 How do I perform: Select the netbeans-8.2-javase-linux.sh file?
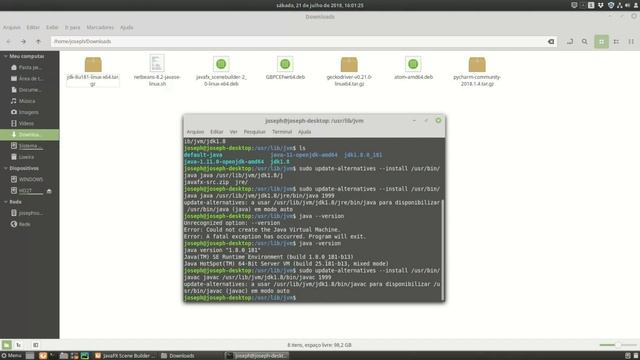tap(157, 71)
